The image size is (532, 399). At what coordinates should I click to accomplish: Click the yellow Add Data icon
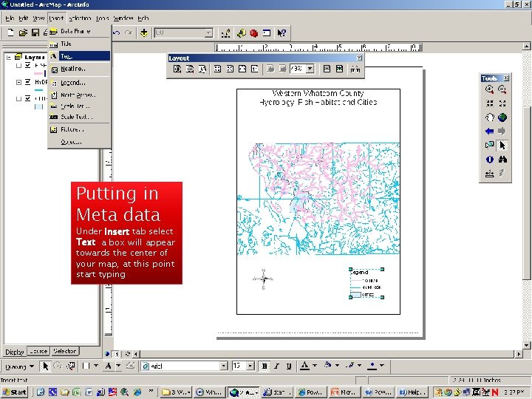coord(144,33)
